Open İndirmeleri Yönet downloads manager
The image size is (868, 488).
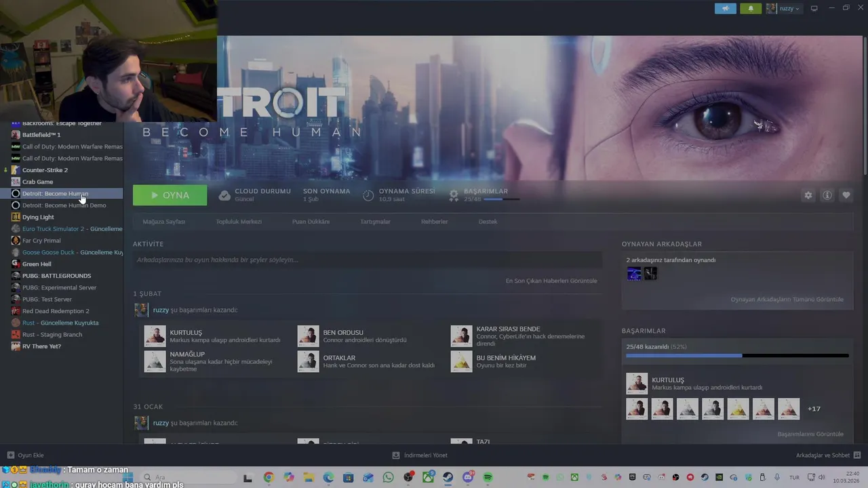point(420,455)
